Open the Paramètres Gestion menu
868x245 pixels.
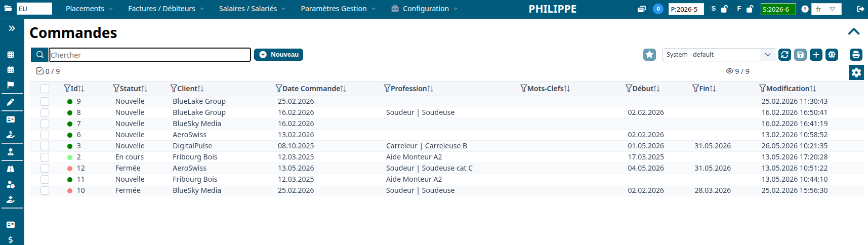pyautogui.click(x=339, y=9)
